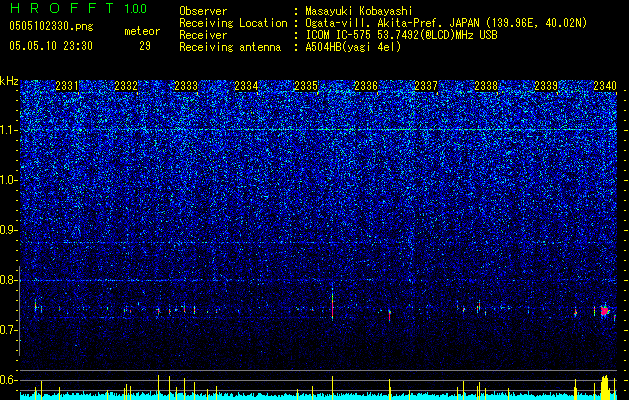
Task: Click the 2337 time marker
Action: [x=426, y=86]
